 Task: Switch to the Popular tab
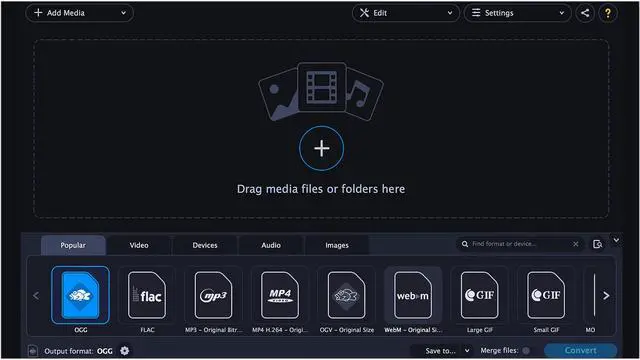point(73,245)
